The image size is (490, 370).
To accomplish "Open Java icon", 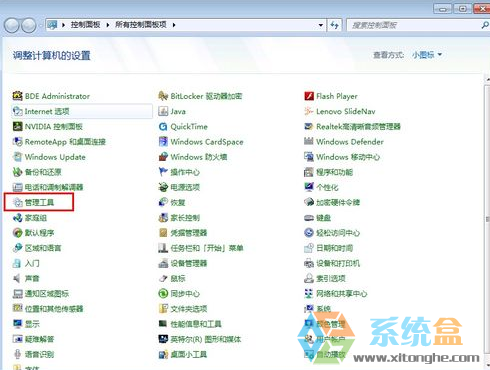I will tap(163, 111).
